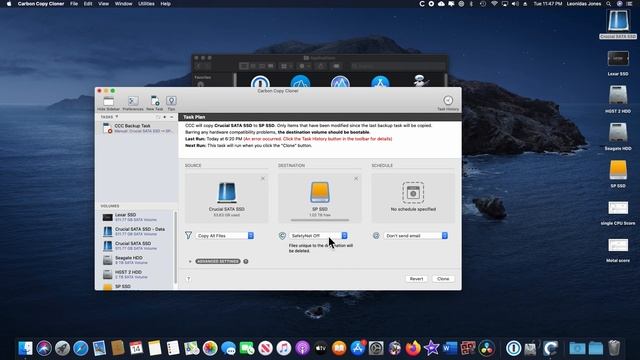The image size is (640, 360).
Task: Click the Revert button
Action: click(x=416, y=279)
